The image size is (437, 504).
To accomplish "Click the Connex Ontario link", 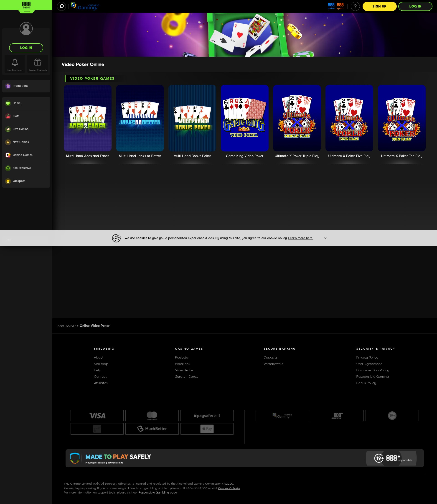I will [229, 488].
